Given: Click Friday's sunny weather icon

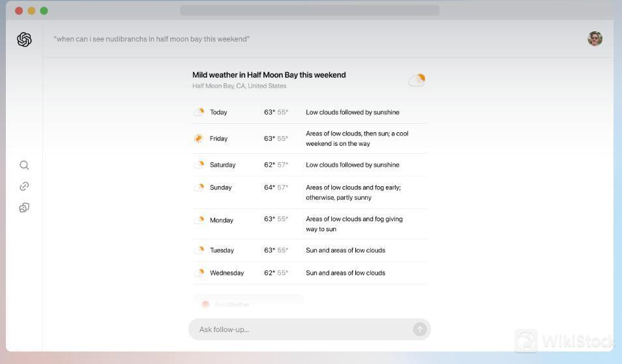Looking at the screenshot, I should 199,139.
